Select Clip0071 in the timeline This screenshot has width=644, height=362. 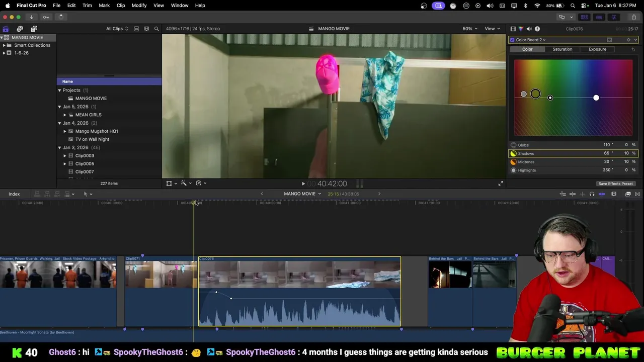pyautogui.click(x=161, y=291)
